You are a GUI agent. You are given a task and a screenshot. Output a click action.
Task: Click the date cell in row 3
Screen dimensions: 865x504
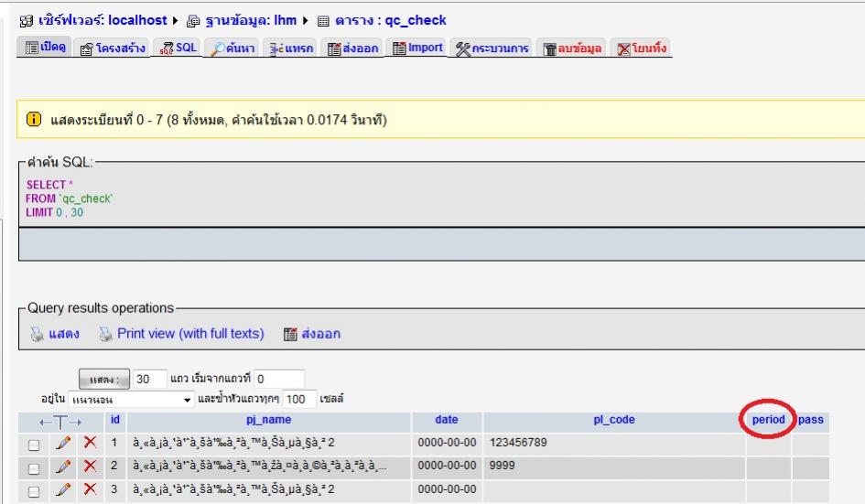pyautogui.click(x=447, y=489)
